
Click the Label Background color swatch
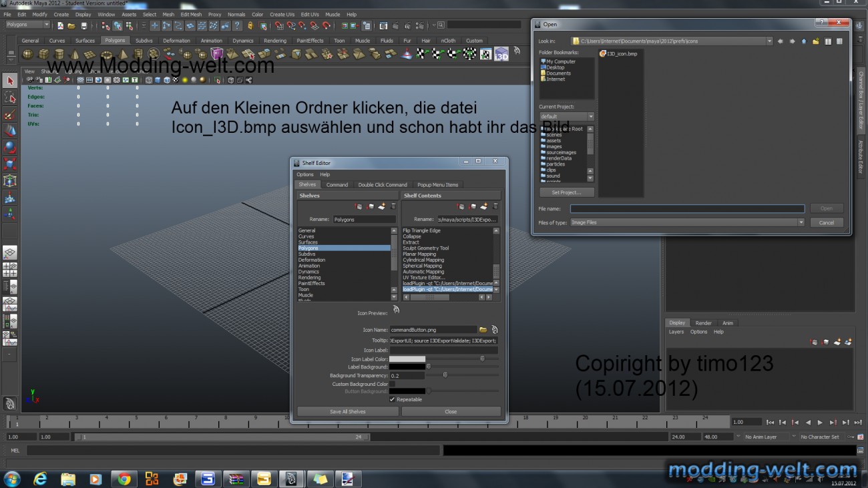tap(407, 367)
